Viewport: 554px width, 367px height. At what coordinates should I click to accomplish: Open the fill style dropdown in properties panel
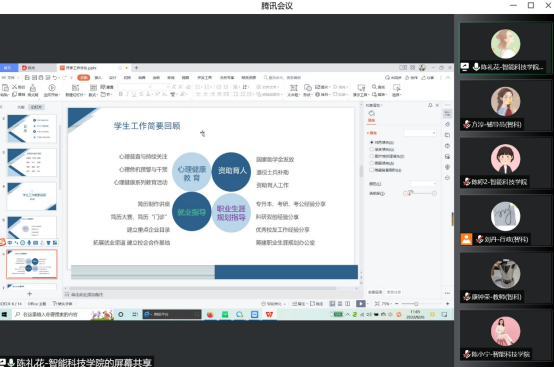pos(420,133)
